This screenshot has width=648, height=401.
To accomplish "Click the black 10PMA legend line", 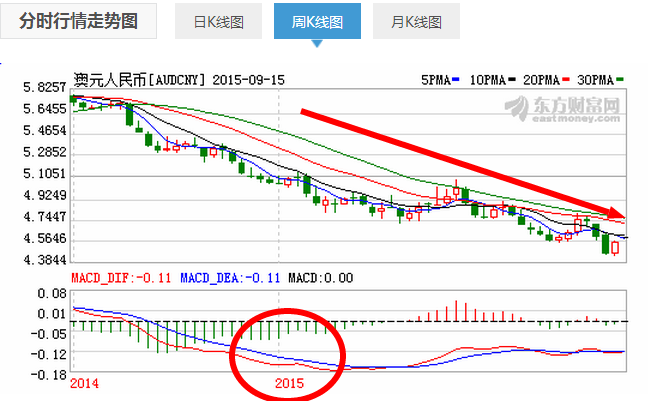I will (x=515, y=78).
